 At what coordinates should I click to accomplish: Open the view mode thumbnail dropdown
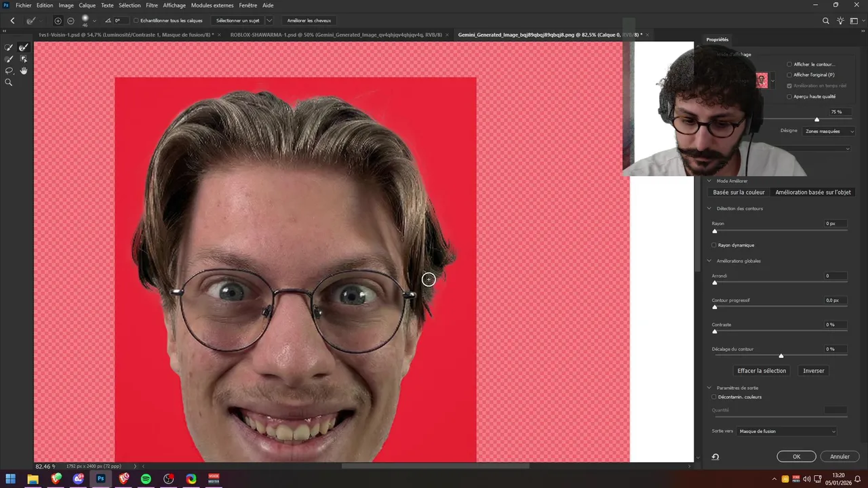[x=773, y=81]
